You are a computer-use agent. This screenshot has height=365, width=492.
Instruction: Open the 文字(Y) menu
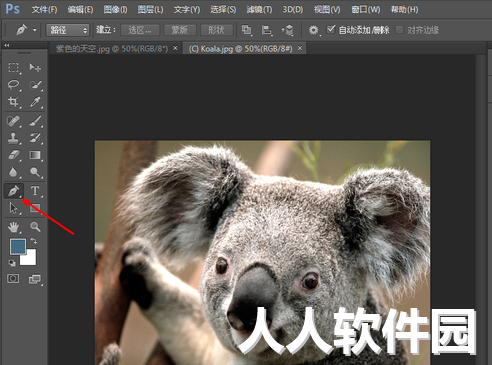tap(187, 9)
